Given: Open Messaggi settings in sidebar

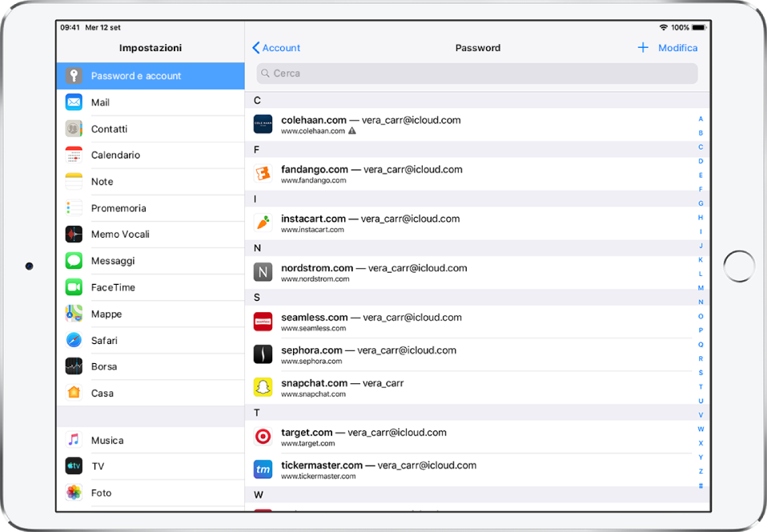Looking at the screenshot, I should coord(112,261).
